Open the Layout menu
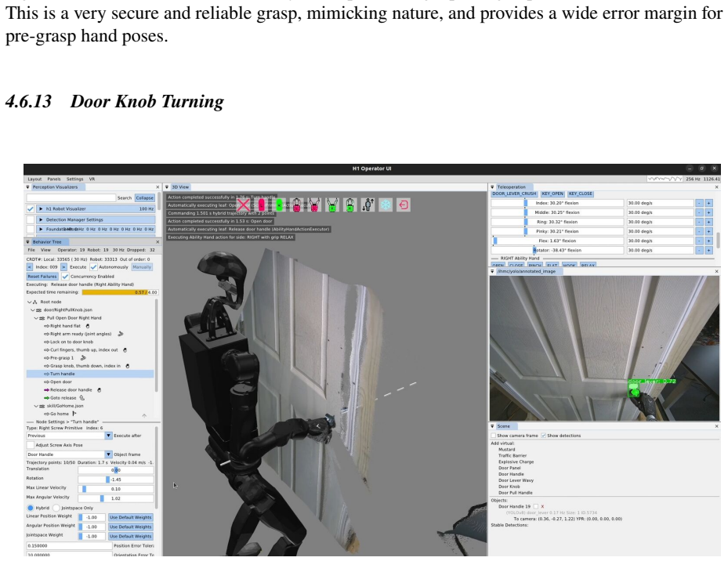The width and height of the screenshot is (728, 561). [34, 179]
